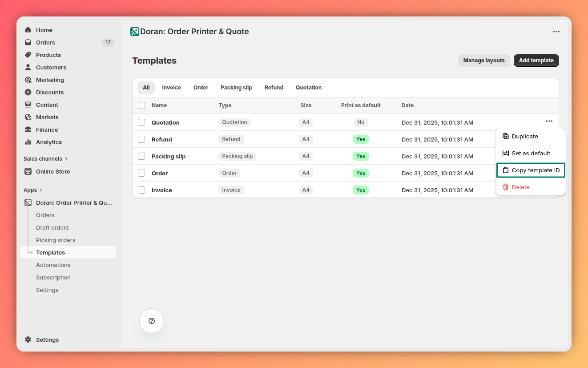Image resolution: width=588 pixels, height=368 pixels.
Task: Click the Finance bank icon
Action: point(28,129)
